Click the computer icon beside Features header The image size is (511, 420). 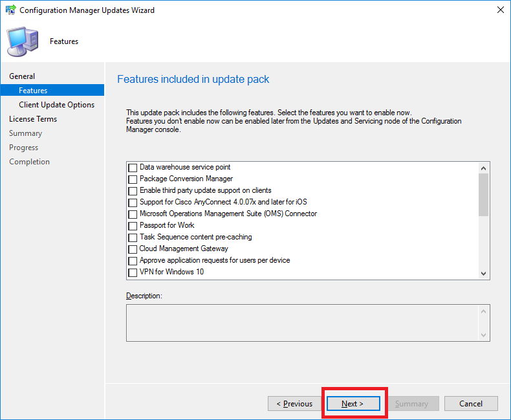click(x=23, y=41)
